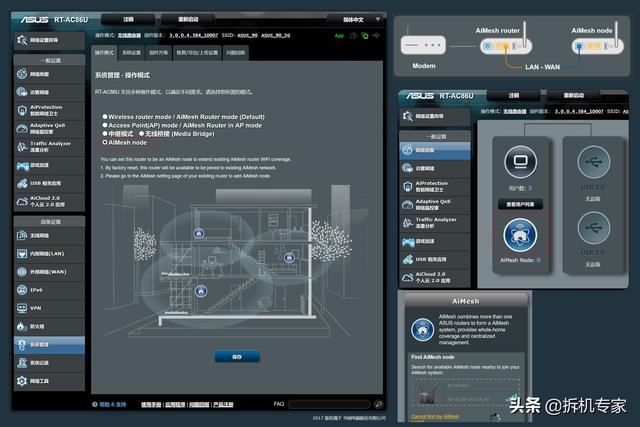The width and height of the screenshot is (640, 427).
Task: Focus the FAQ search field
Action: [x=329, y=404]
